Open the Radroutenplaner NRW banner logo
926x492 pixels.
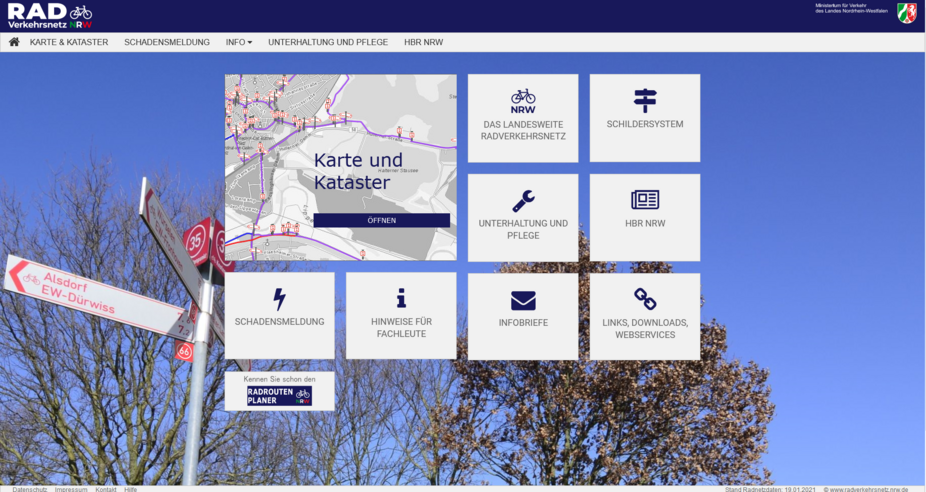[x=279, y=396]
